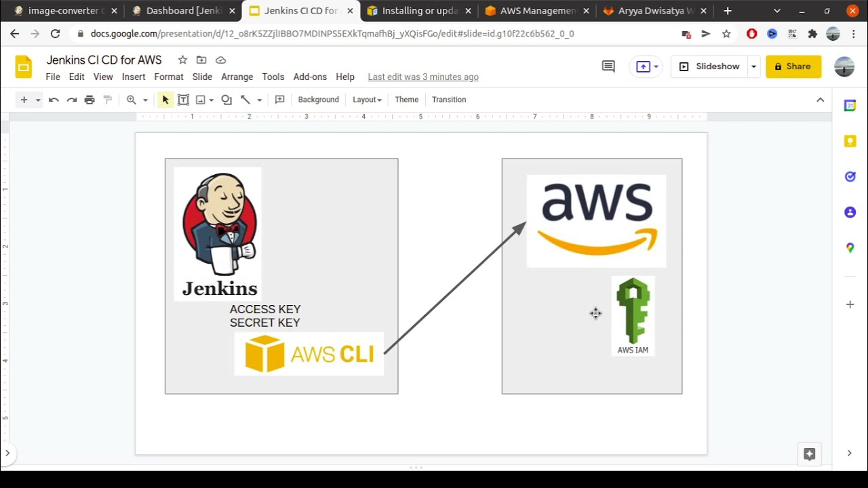This screenshot has height=488, width=868.
Task: Select the cursor select tool
Action: pyautogui.click(x=165, y=100)
